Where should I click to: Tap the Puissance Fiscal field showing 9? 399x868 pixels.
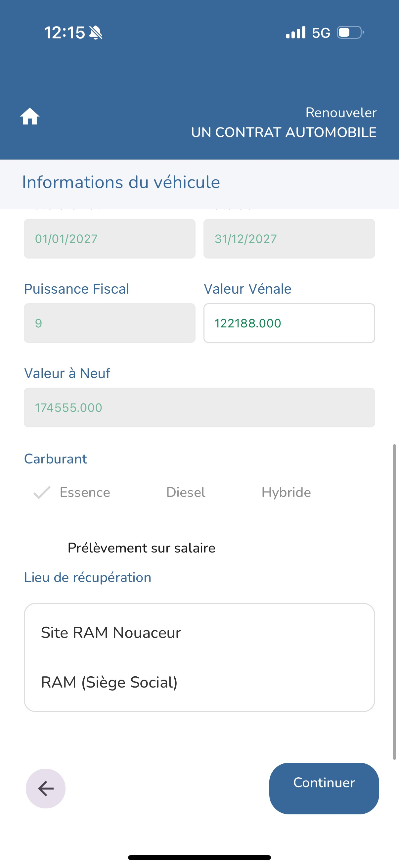(x=110, y=323)
